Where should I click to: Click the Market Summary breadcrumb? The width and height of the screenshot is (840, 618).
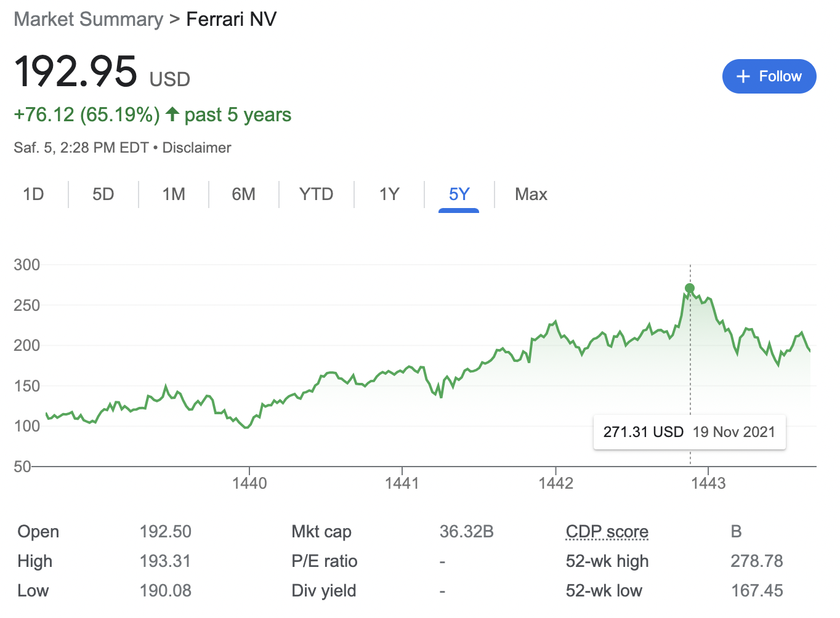tap(89, 19)
